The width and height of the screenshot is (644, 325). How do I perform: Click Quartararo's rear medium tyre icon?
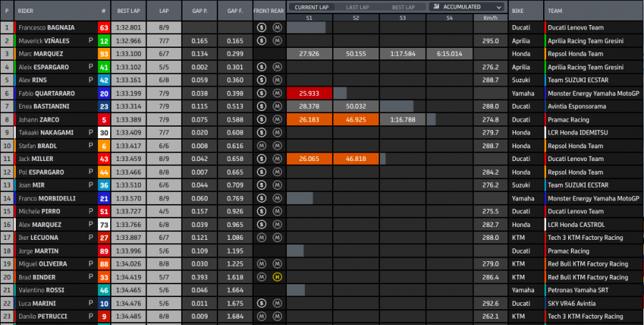277,93
